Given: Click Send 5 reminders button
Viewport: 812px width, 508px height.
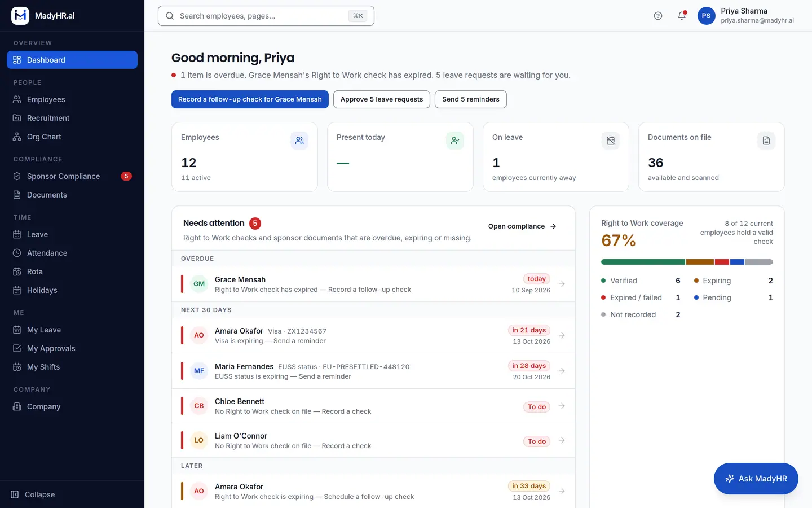Looking at the screenshot, I should pyautogui.click(x=471, y=99).
